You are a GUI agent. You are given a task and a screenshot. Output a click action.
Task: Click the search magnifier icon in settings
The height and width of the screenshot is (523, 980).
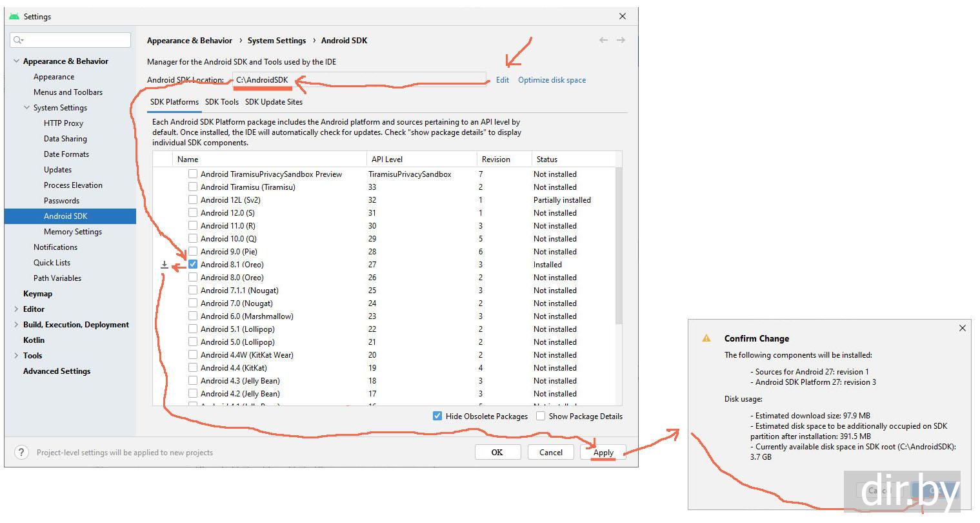tap(18, 40)
